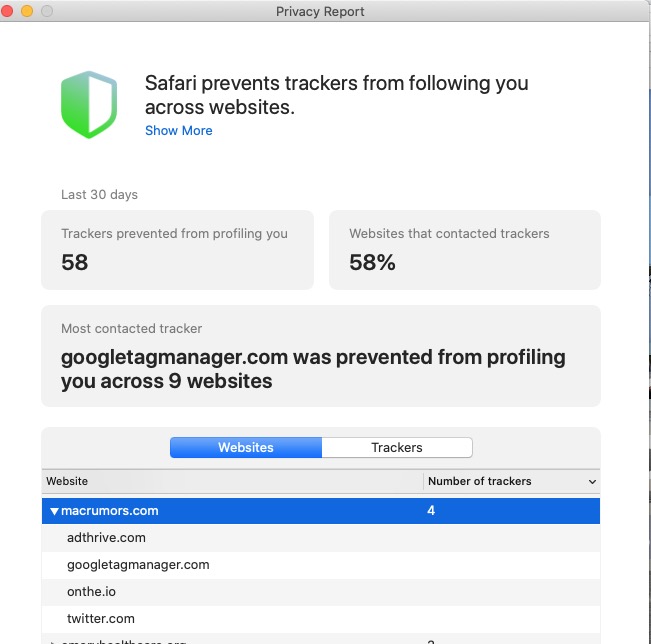Open the Show More link
The image size is (651, 644).
pyautogui.click(x=178, y=130)
